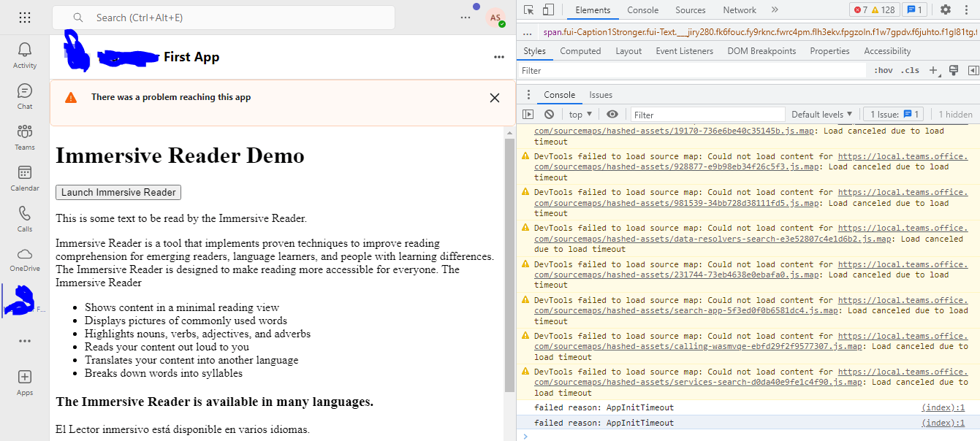Open the Teams section in sidebar

(25, 137)
